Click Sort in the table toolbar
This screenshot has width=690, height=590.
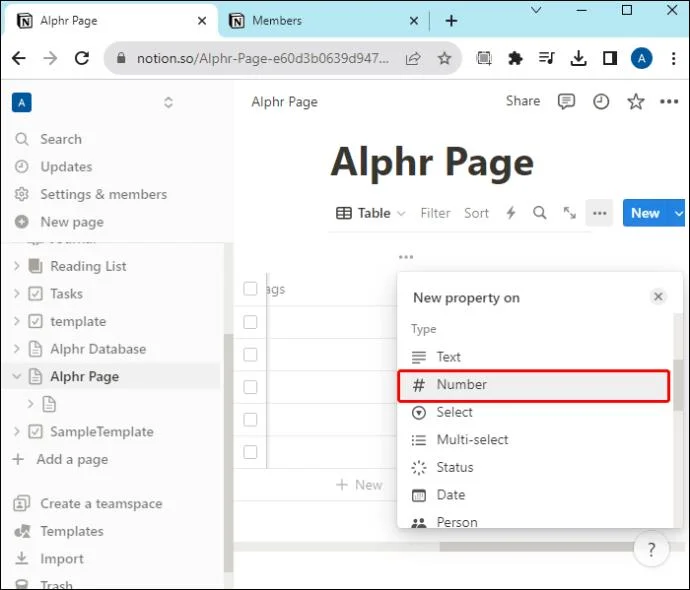click(x=476, y=213)
